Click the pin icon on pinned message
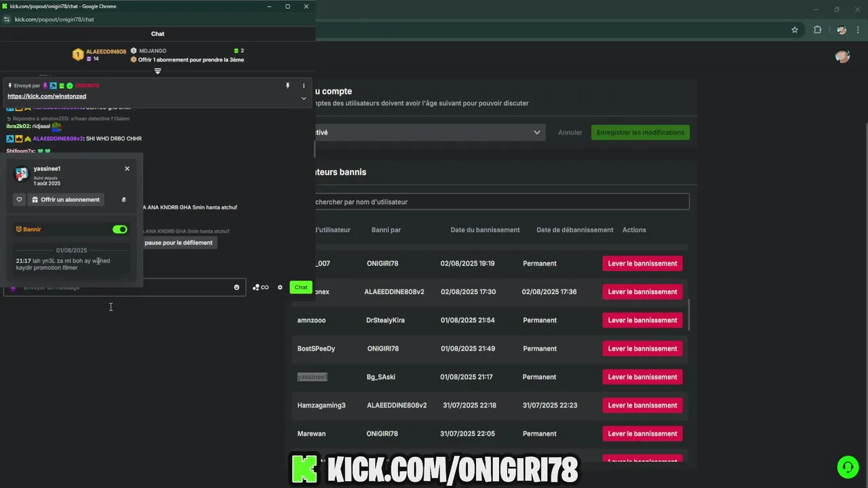This screenshot has height=488, width=868. click(x=288, y=86)
